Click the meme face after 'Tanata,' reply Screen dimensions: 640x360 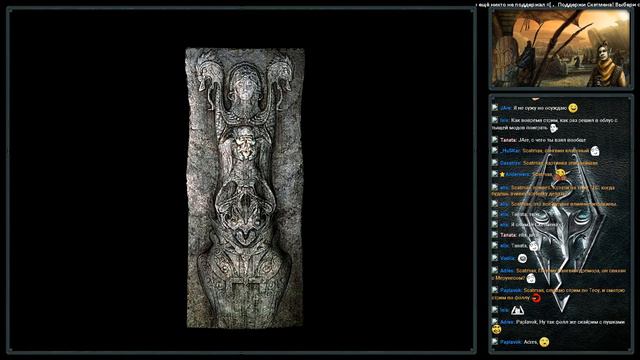point(533,246)
